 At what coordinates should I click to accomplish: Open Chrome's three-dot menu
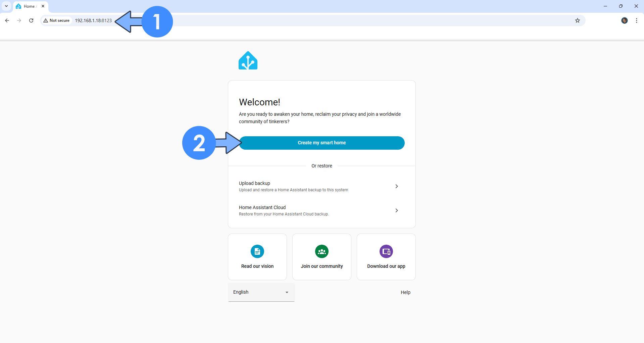(636, 20)
